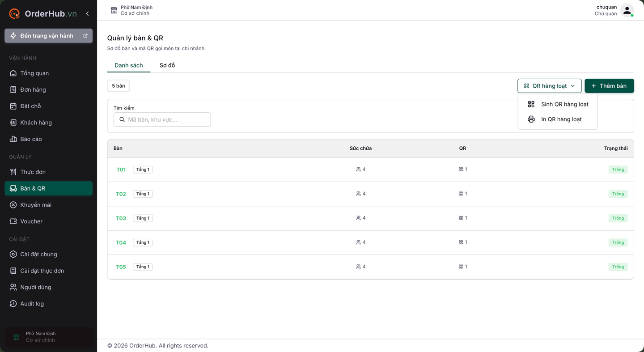Go to Tổng quan page

(48, 73)
